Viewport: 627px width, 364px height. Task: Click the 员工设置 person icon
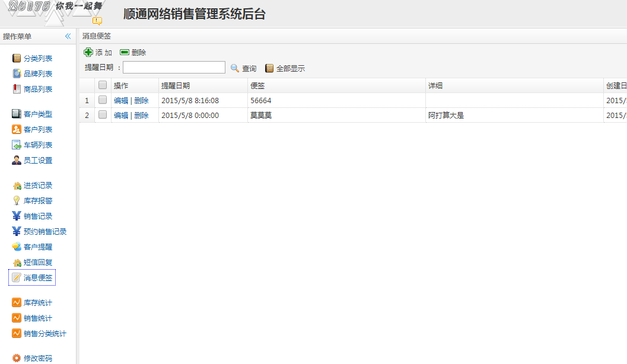point(17,161)
